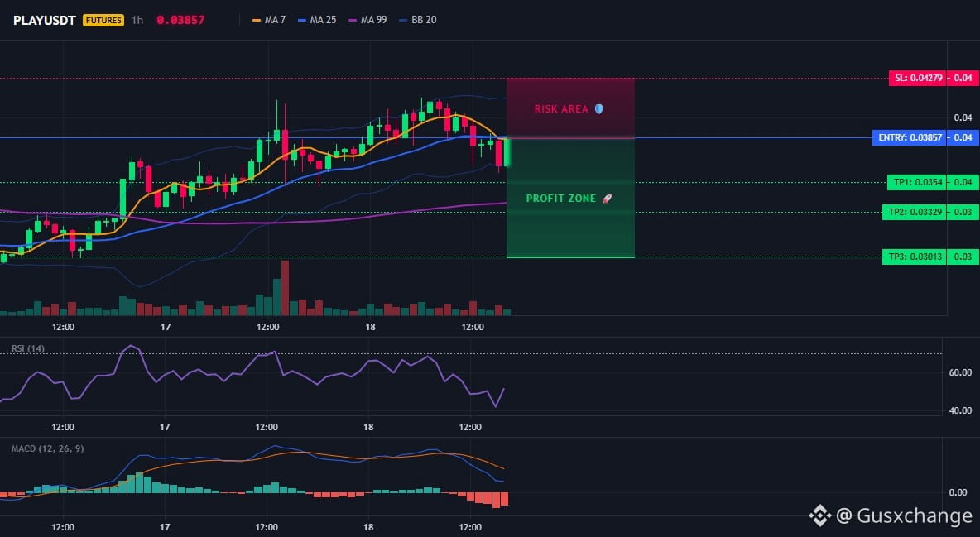Select the 1h timeframe label
Image resolution: width=980 pixels, height=537 pixels.
(137, 20)
